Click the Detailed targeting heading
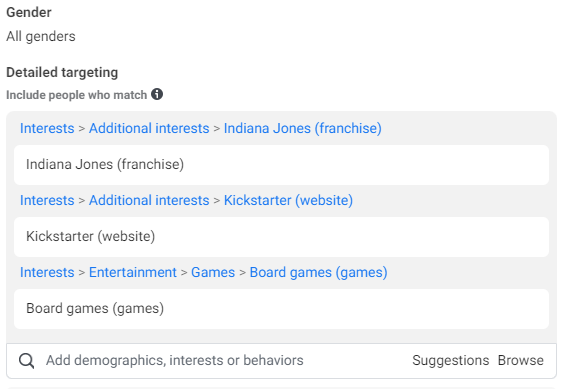This screenshot has height=389, width=570. click(62, 72)
